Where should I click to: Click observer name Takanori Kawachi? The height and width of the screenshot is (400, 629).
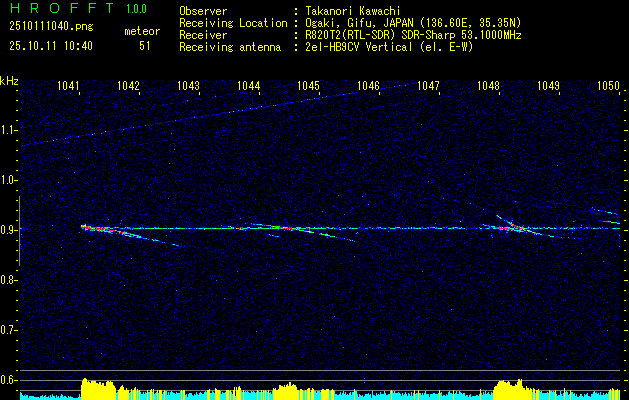[x=352, y=11]
